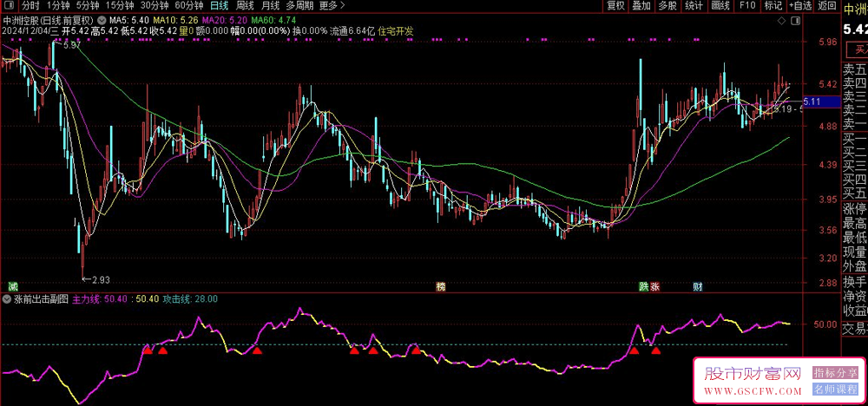868x406 pixels.
Task: Click the 减 event marker icon
Action: pyautogui.click(x=12, y=285)
